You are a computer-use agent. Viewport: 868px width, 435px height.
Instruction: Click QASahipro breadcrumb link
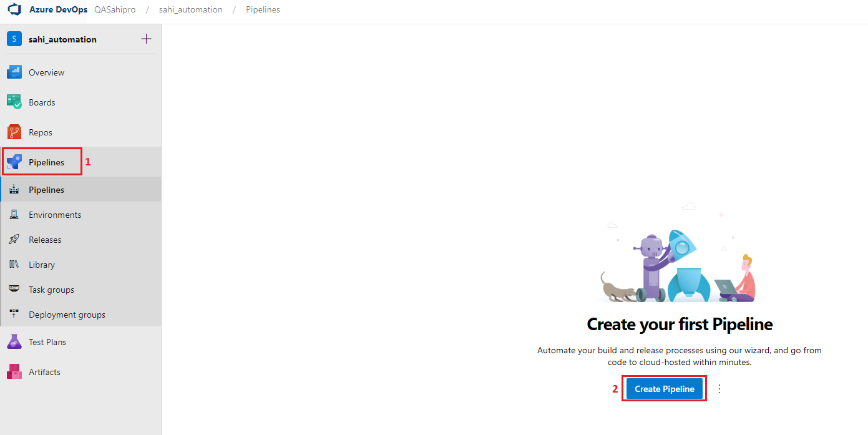pos(114,10)
